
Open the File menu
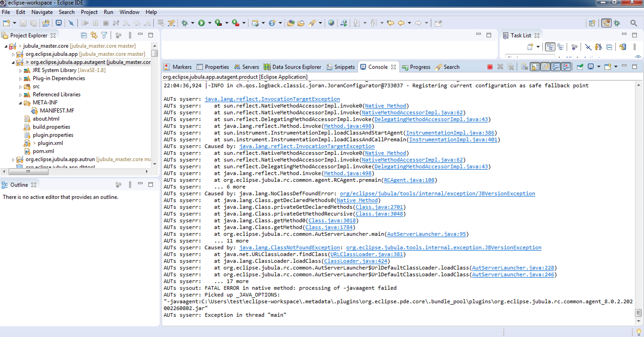(6, 12)
